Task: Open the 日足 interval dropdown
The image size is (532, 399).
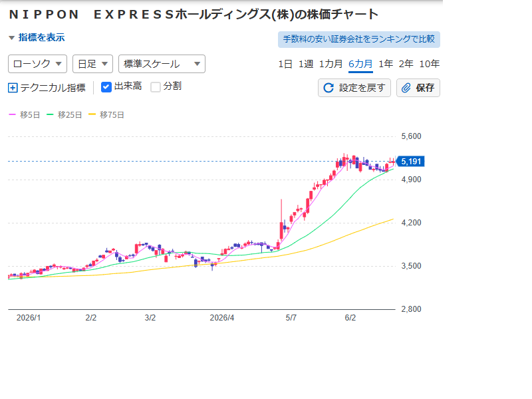Action: pos(92,64)
